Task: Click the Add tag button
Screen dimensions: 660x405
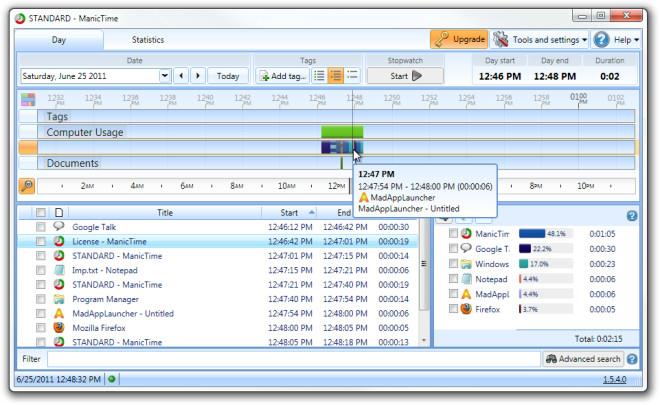Action: point(281,76)
